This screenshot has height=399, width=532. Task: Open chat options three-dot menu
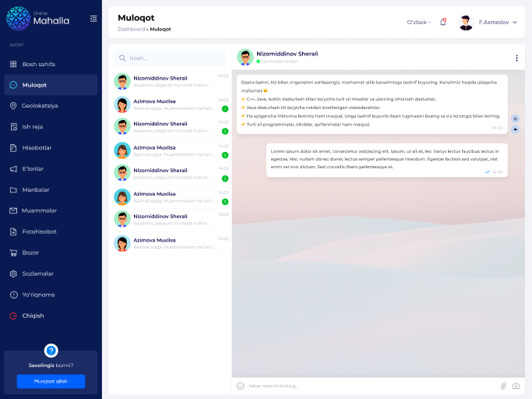coord(516,58)
